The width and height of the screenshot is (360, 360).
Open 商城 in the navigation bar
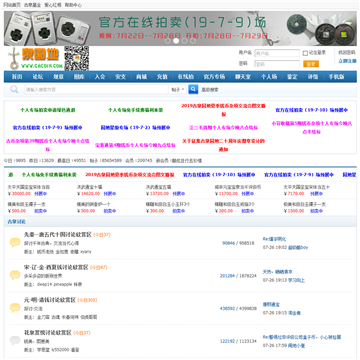pyautogui.click(x=141, y=77)
